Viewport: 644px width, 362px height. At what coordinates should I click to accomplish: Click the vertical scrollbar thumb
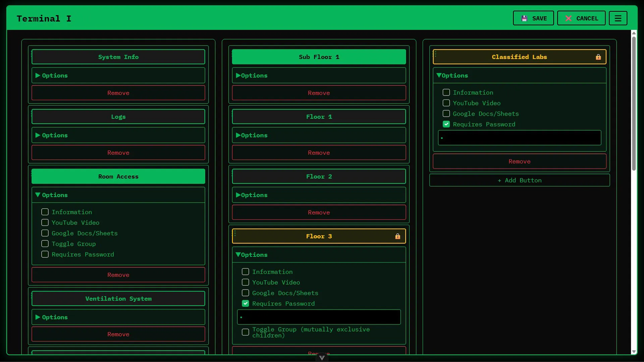[634, 104]
